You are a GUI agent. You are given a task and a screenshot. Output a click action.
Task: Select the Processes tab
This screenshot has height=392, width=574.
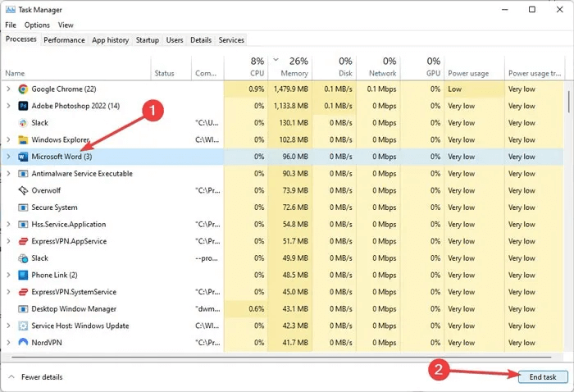(x=20, y=39)
